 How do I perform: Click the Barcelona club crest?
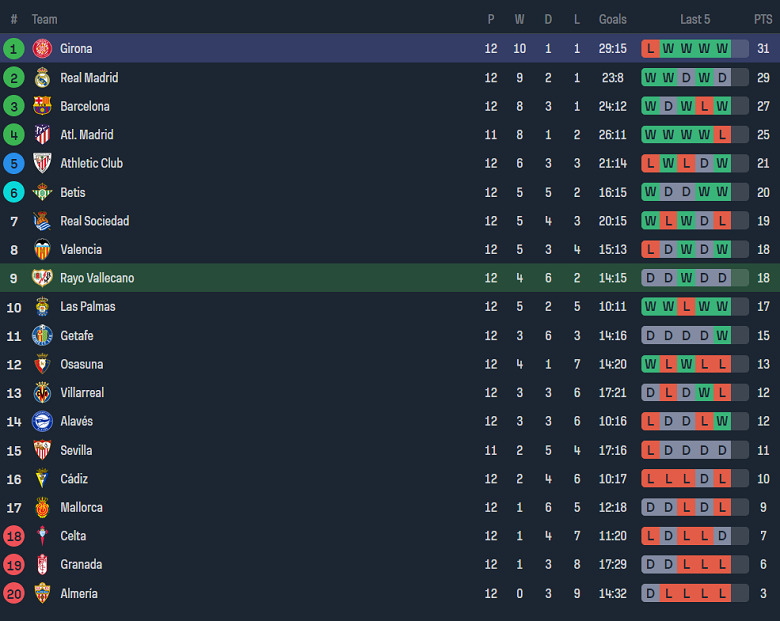[42, 106]
